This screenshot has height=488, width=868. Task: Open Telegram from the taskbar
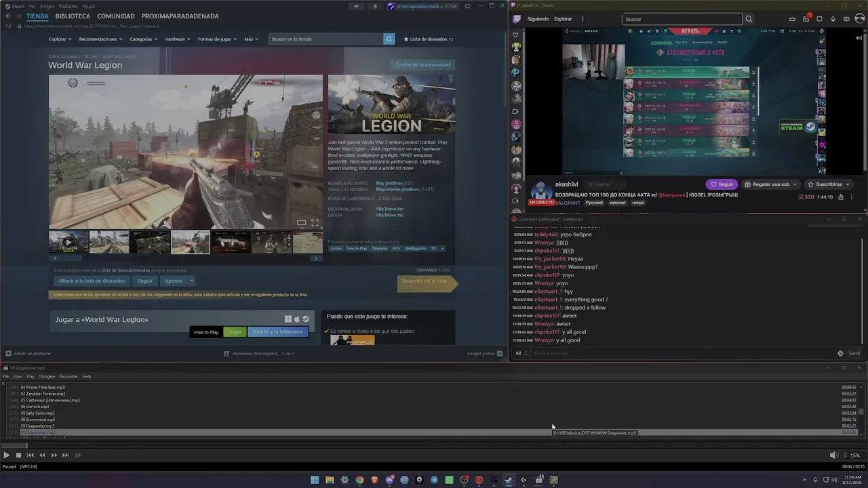[434, 481]
